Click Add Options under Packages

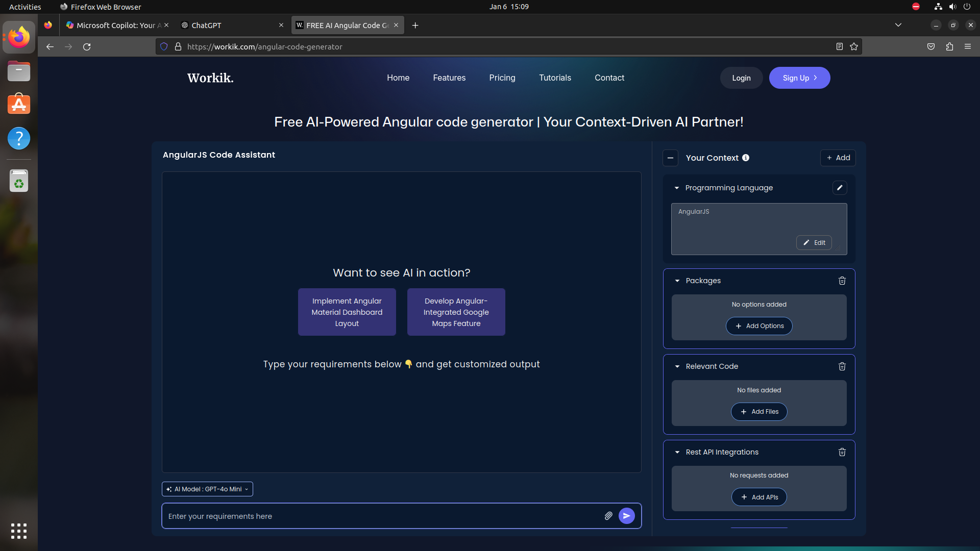[x=759, y=326]
